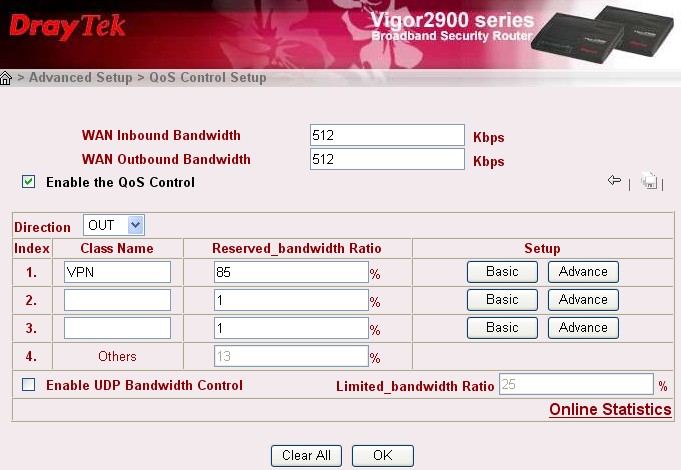
Task: Open QoS Control Setup breadcrumb
Action: 208,78
